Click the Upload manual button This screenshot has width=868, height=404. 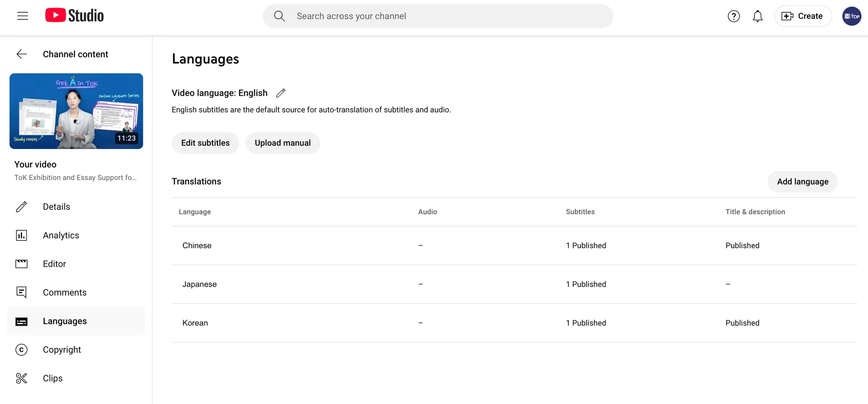pos(283,143)
